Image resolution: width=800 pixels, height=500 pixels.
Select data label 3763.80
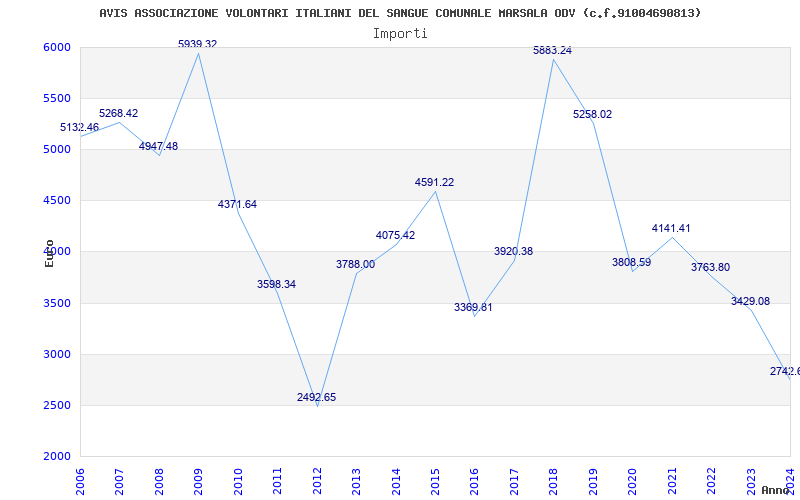point(710,267)
